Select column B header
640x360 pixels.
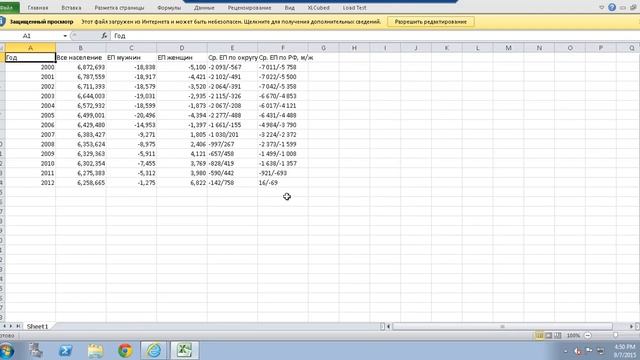pos(81,48)
